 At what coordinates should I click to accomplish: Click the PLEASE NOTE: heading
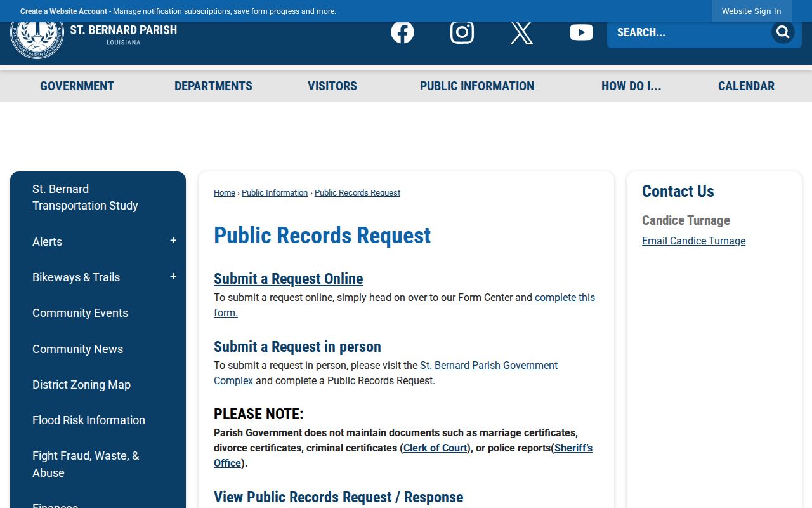tap(259, 414)
